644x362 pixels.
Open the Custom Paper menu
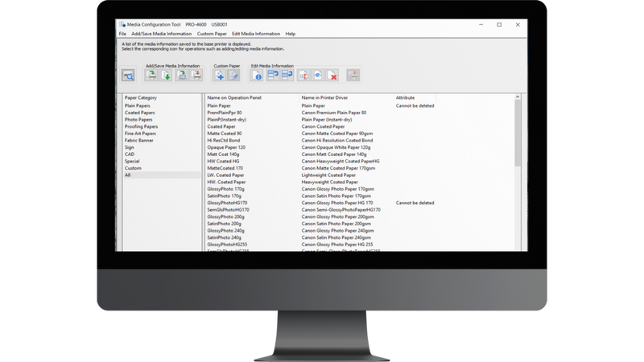pyautogui.click(x=212, y=34)
